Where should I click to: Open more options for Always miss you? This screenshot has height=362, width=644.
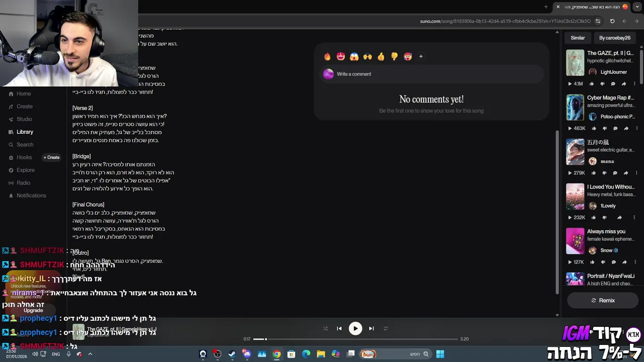pos(635,262)
